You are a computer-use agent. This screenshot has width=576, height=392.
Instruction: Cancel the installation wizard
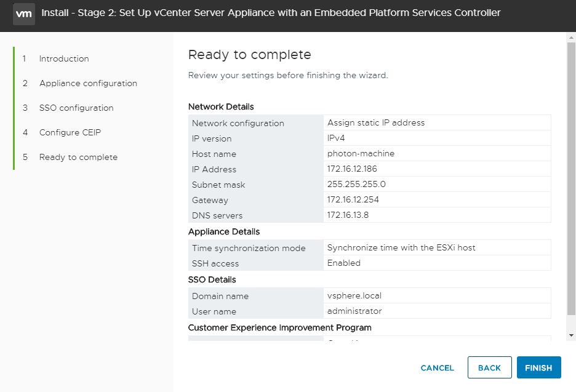click(437, 368)
